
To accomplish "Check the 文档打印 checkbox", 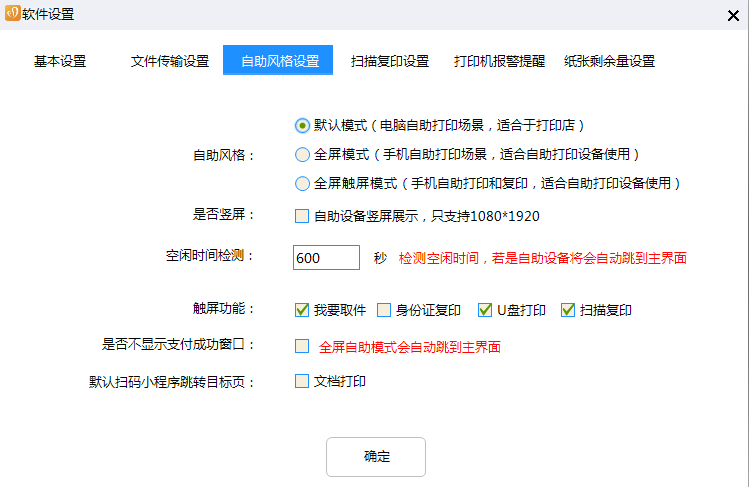I will click(302, 381).
